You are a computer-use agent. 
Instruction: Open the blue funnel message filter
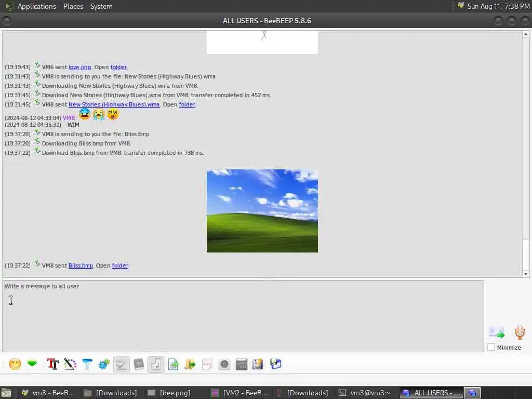[x=87, y=364]
